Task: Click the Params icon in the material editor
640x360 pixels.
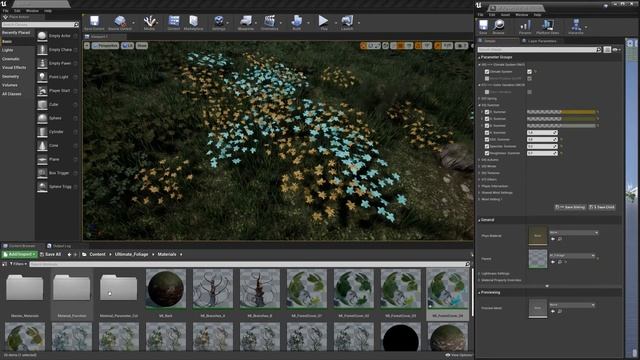Action: pyautogui.click(x=525, y=25)
